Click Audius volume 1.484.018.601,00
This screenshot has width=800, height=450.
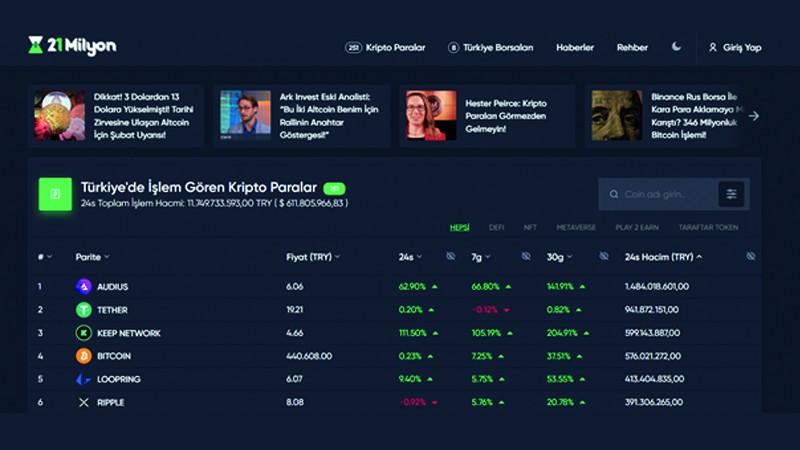tap(657, 287)
